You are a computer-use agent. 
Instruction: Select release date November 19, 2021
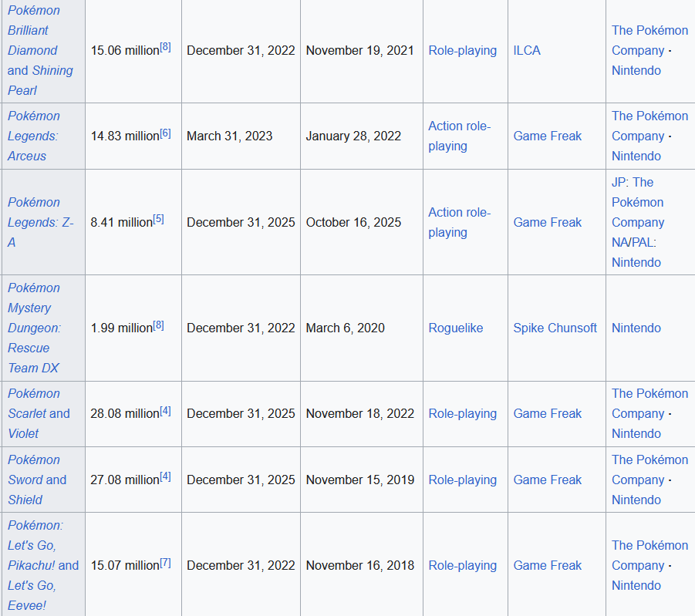pyautogui.click(x=359, y=51)
